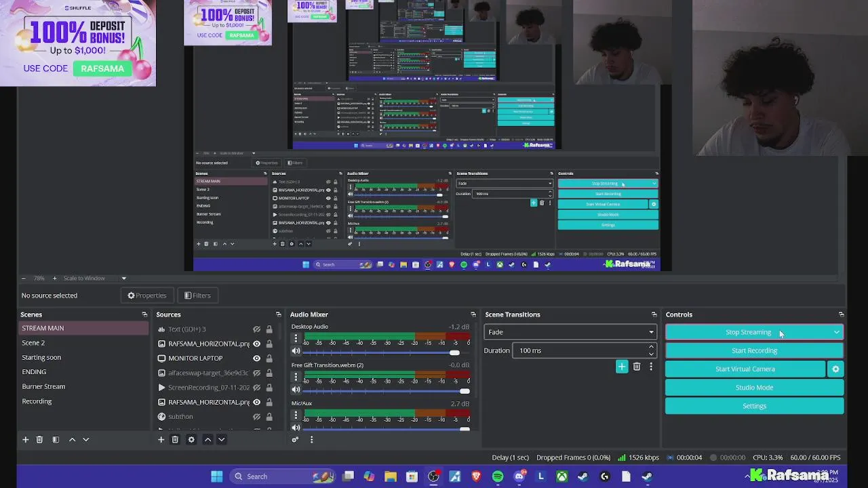Open source properties gear in Sources toolbar
The image size is (868, 488).
click(x=191, y=439)
